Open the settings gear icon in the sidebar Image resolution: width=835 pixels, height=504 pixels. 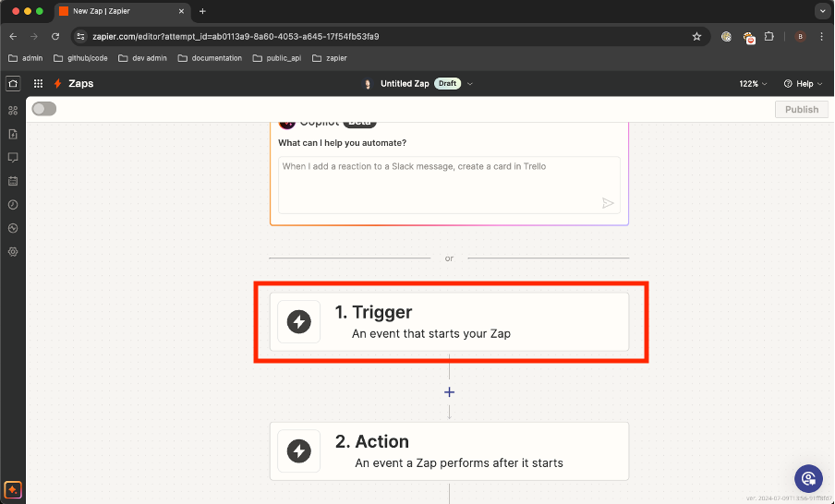coord(13,252)
